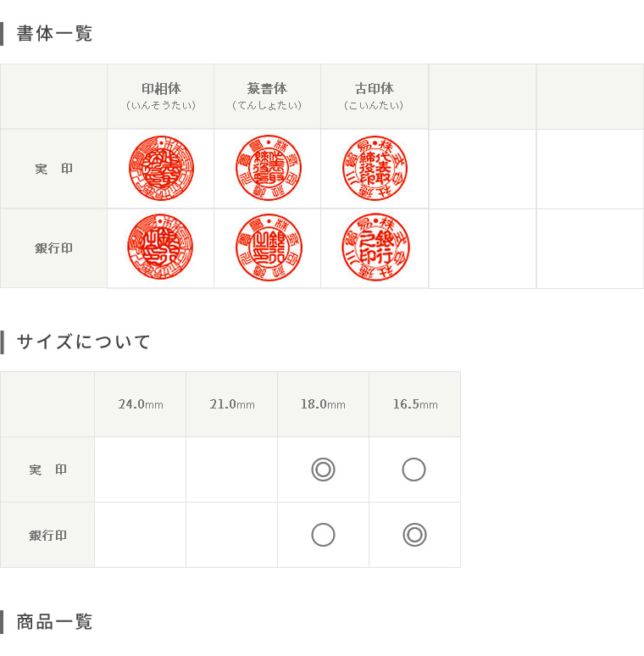Click the double circle for 実印 18.0mm

click(x=323, y=470)
